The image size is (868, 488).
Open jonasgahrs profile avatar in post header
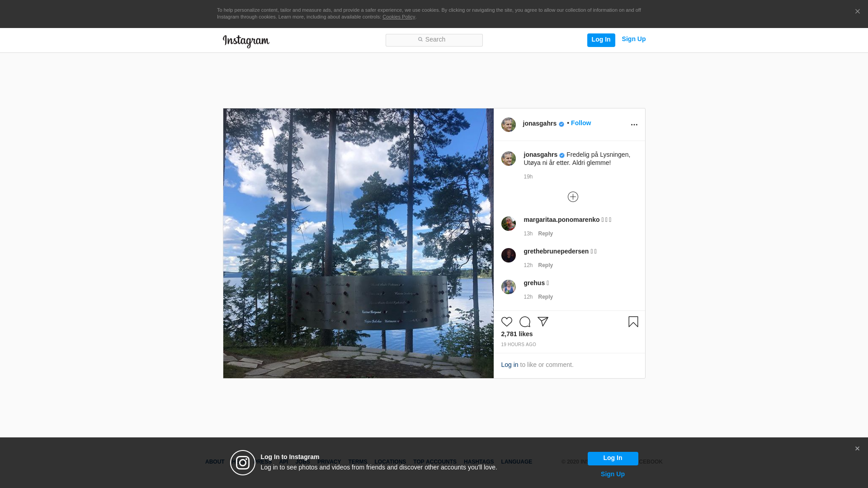tap(509, 125)
